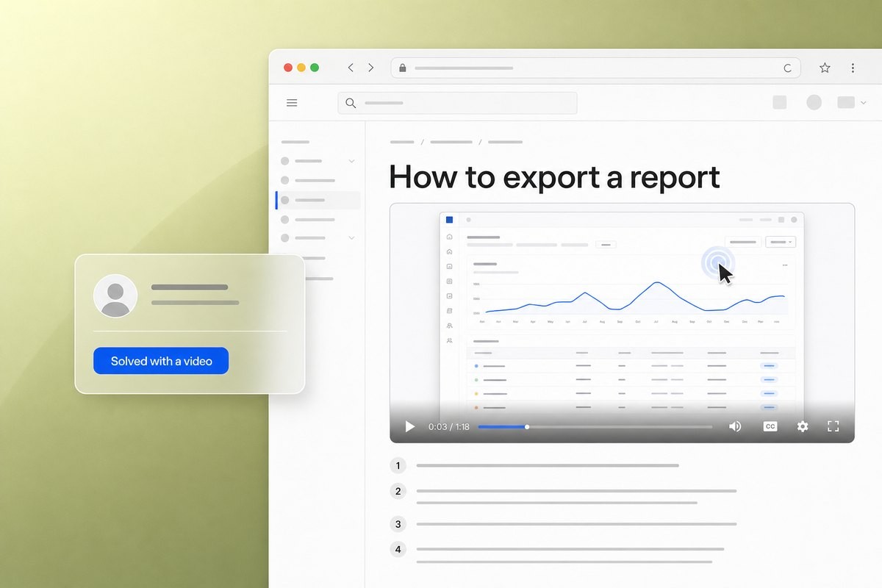Image resolution: width=882 pixels, height=588 pixels.
Task: Click the browser forward arrow
Action: point(371,68)
